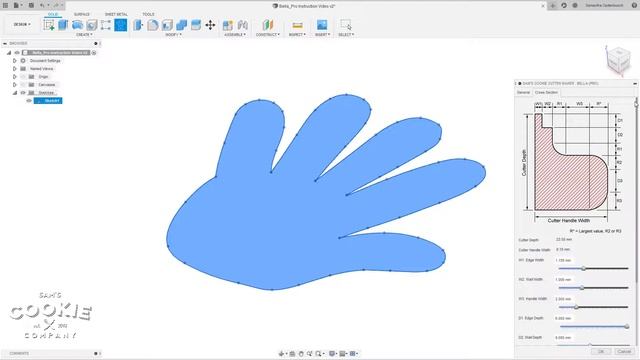Open the Construct dropdown menu

[x=268, y=35]
